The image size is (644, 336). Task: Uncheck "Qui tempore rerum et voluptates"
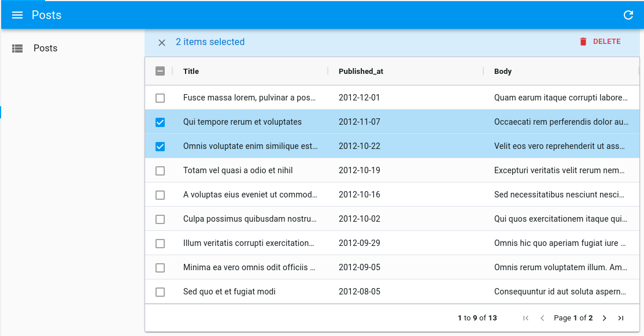160,122
